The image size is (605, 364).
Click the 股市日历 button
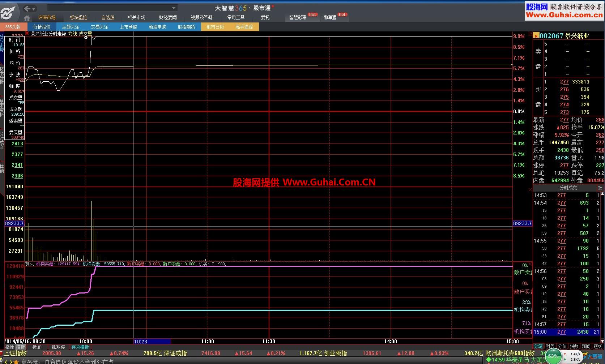pyautogui.click(x=215, y=27)
